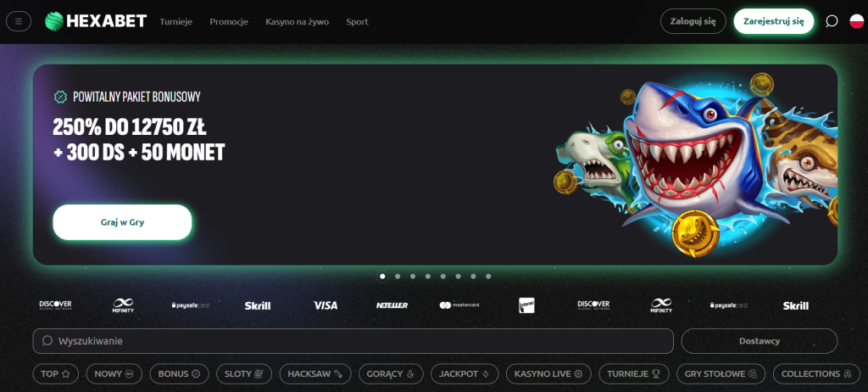868x392 pixels.
Task: Select the fourth carousel dot
Action: (x=427, y=276)
